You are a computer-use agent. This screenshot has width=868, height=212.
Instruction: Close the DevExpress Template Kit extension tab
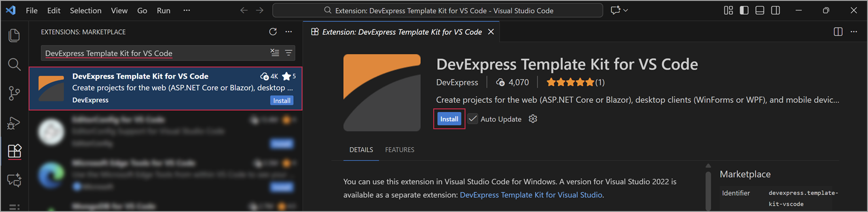coord(491,32)
